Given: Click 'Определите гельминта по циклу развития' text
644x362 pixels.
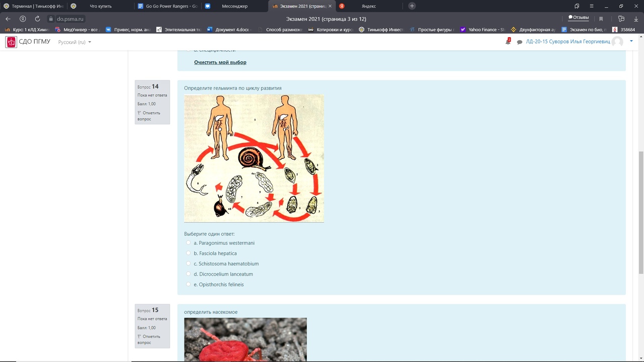Looking at the screenshot, I should (x=232, y=88).
